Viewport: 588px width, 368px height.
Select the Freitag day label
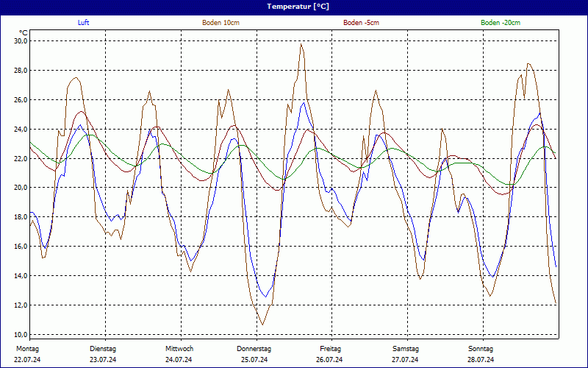point(330,349)
